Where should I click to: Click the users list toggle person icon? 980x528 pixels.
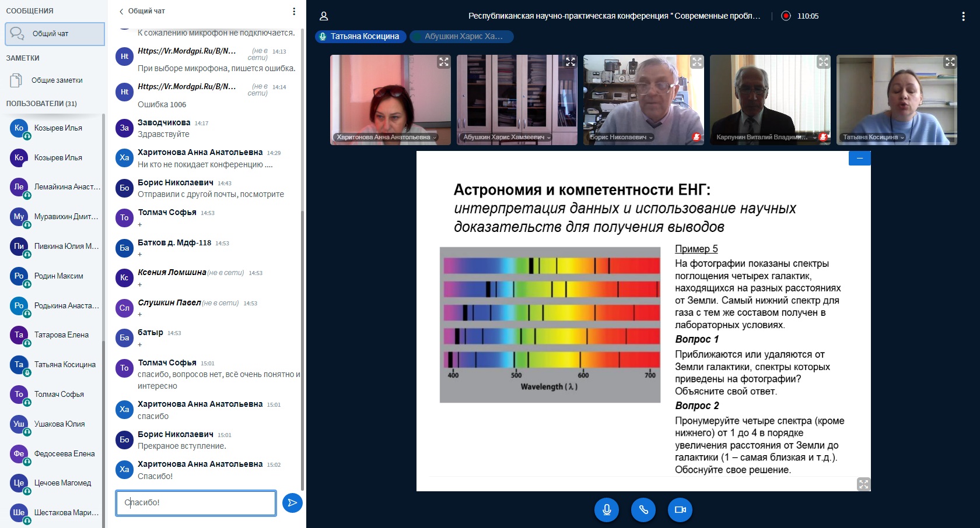coord(324,16)
